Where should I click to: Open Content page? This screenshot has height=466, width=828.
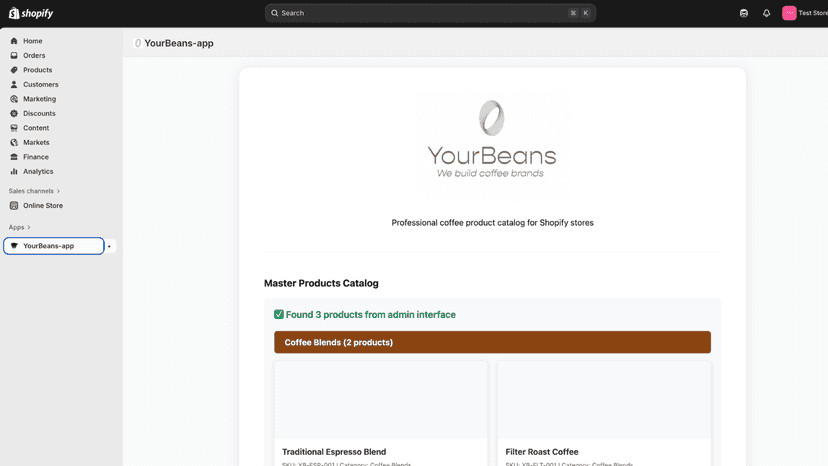[x=36, y=128]
